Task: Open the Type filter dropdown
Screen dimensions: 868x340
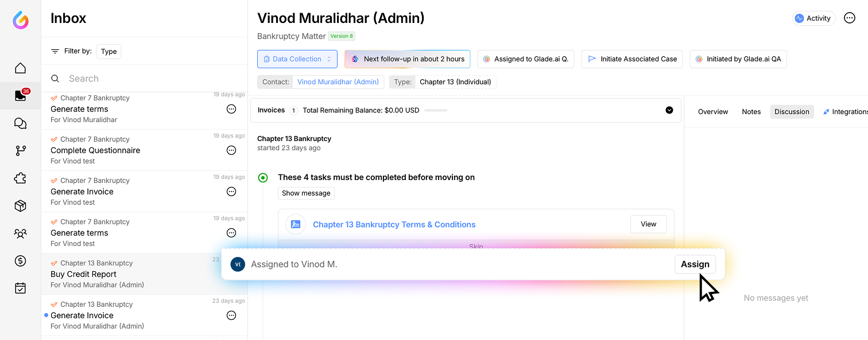Action: pos(108,51)
